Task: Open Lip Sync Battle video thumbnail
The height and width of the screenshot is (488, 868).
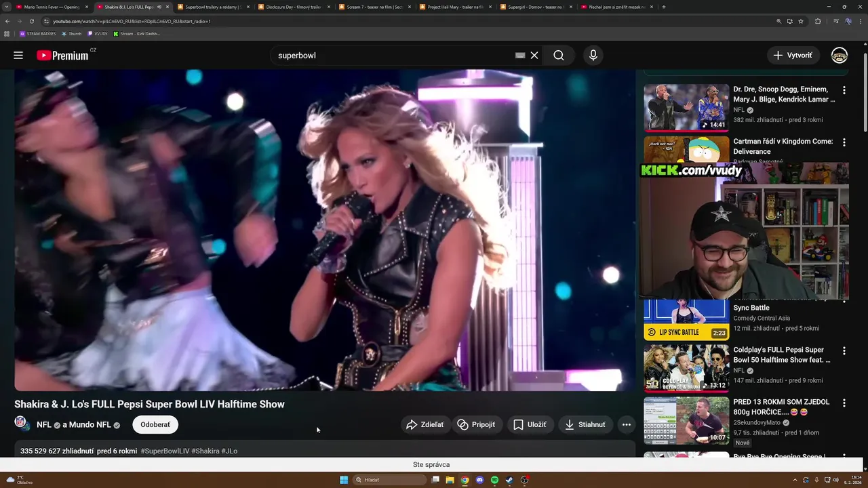Action: pyautogui.click(x=686, y=319)
